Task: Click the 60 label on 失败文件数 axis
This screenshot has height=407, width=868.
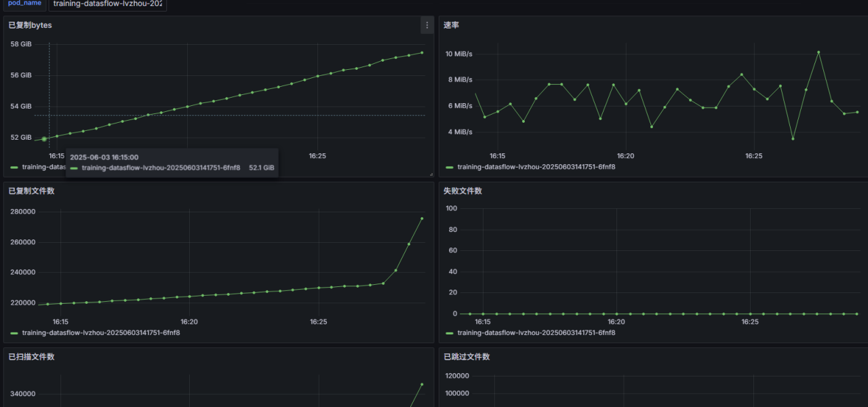Action: pyautogui.click(x=453, y=250)
